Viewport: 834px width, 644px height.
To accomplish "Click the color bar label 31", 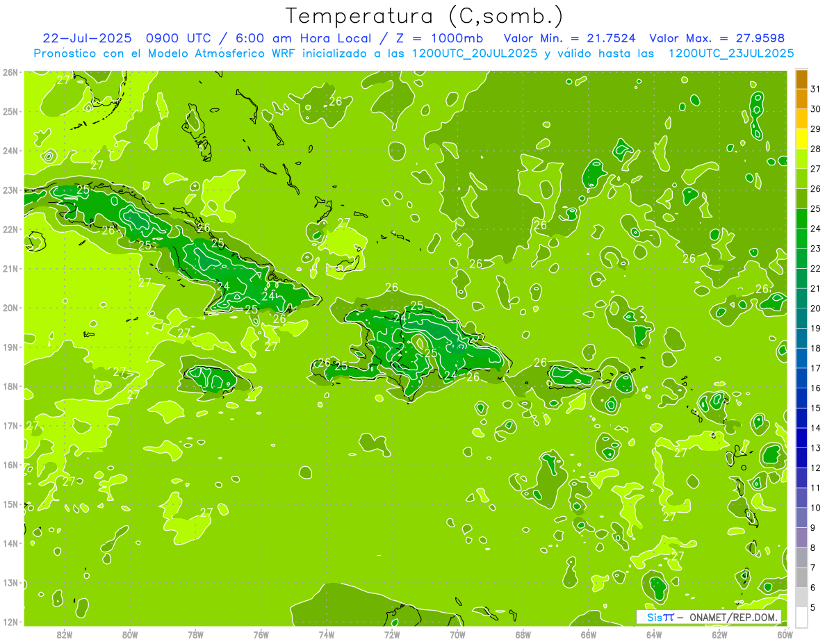I will pyautogui.click(x=815, y=89).
